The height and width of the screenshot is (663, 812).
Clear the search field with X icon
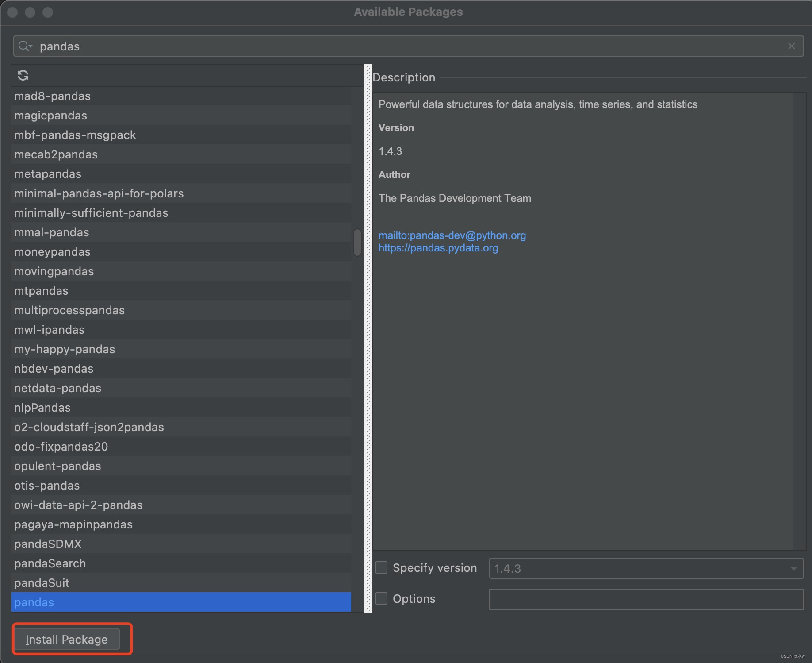(791, 46)
